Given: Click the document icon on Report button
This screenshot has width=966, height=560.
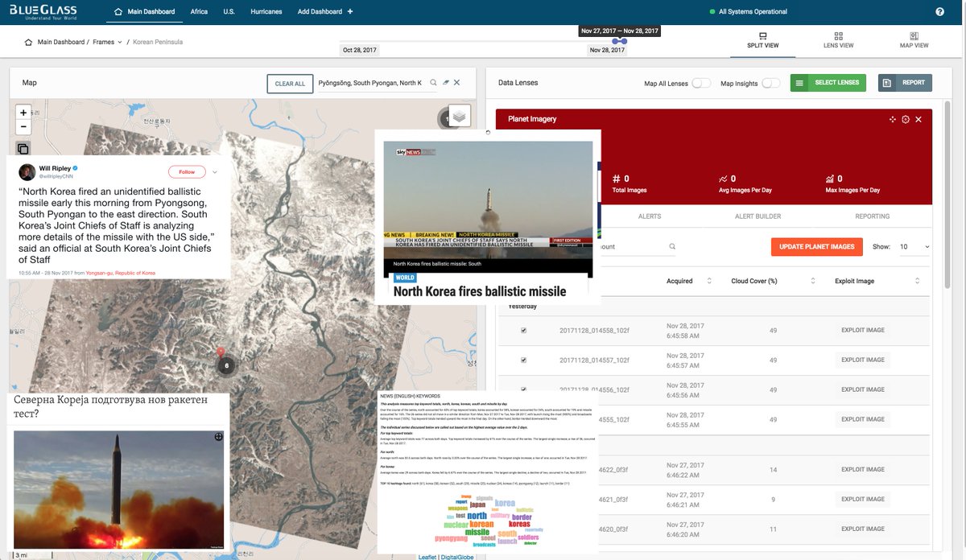Looking at the screenshot, I should coord(886,83).
